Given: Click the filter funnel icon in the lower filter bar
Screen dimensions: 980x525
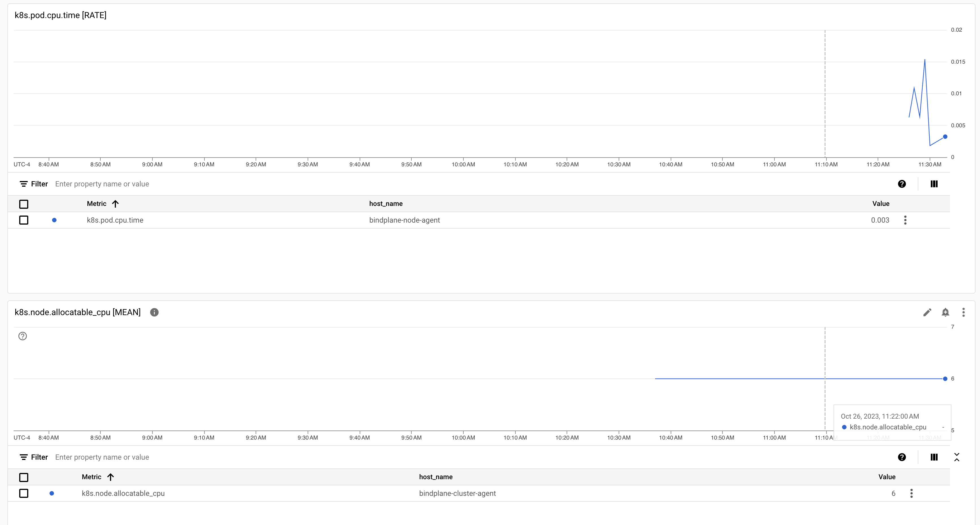Looking at the screenshot, I should [23, 457].
